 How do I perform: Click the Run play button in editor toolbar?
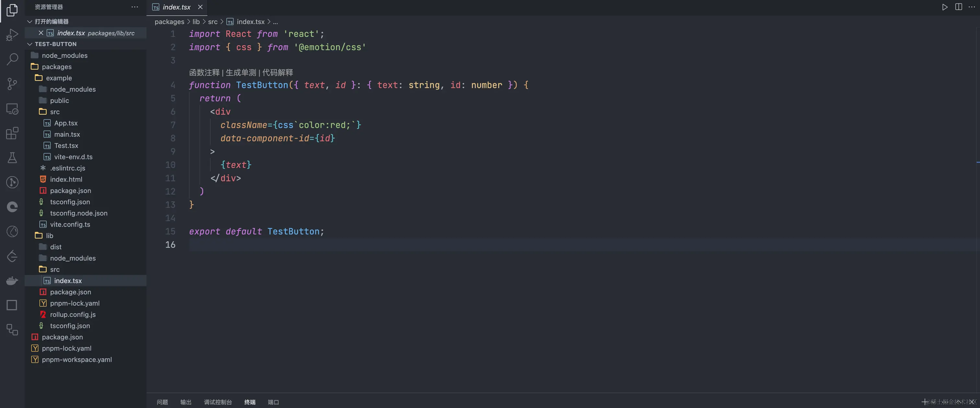pos(945,7)
